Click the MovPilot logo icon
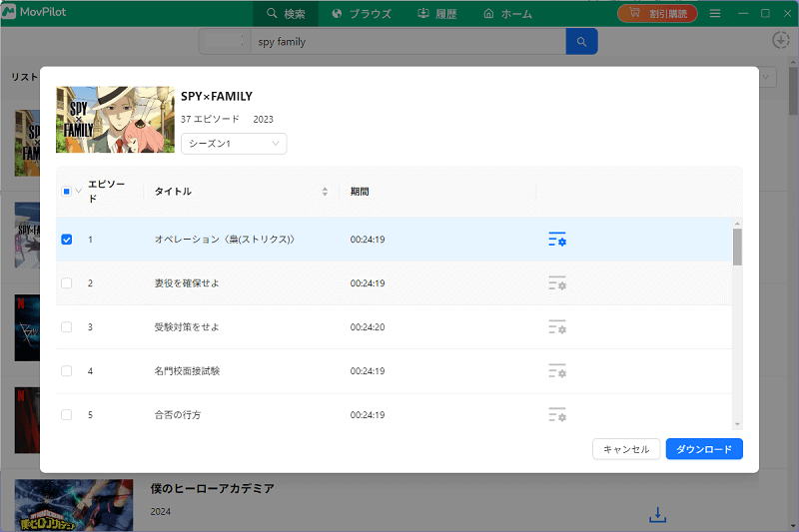 9,12
